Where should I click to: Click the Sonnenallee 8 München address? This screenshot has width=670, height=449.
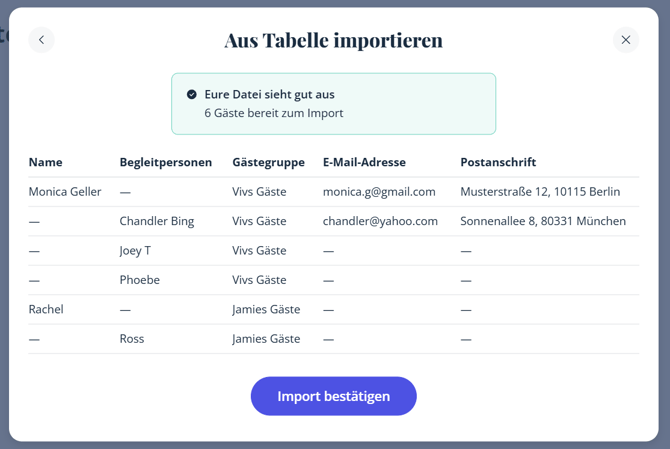543,221
